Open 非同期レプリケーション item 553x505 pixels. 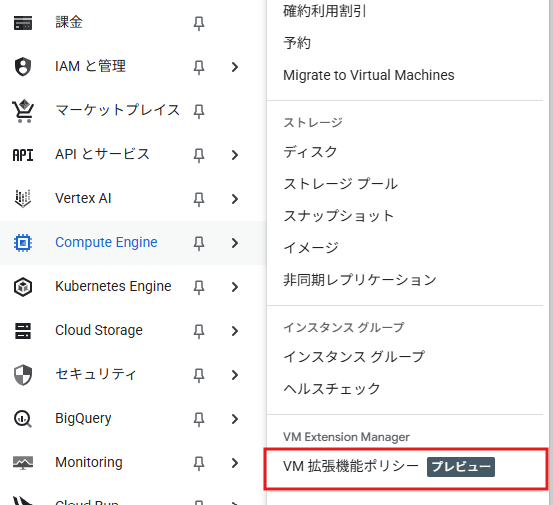pos(360,280)
